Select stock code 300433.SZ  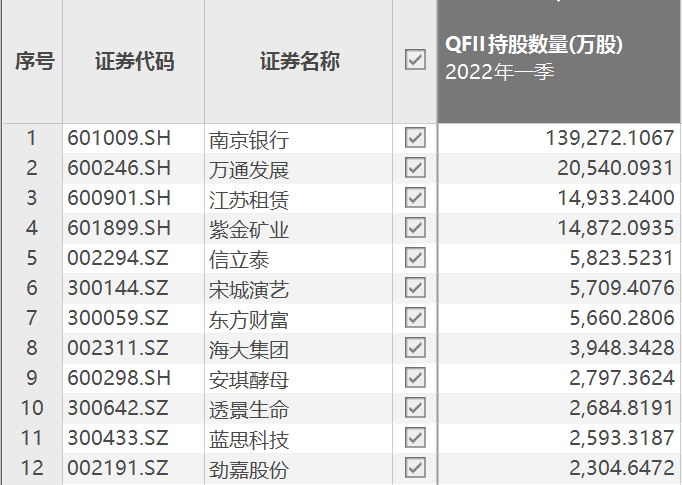pyautogui.click(x=118, y=438)
